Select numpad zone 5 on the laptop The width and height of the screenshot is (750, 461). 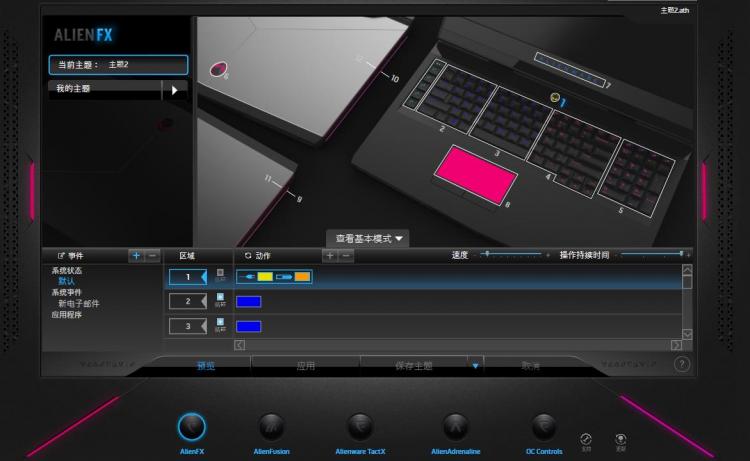(637, 177)
